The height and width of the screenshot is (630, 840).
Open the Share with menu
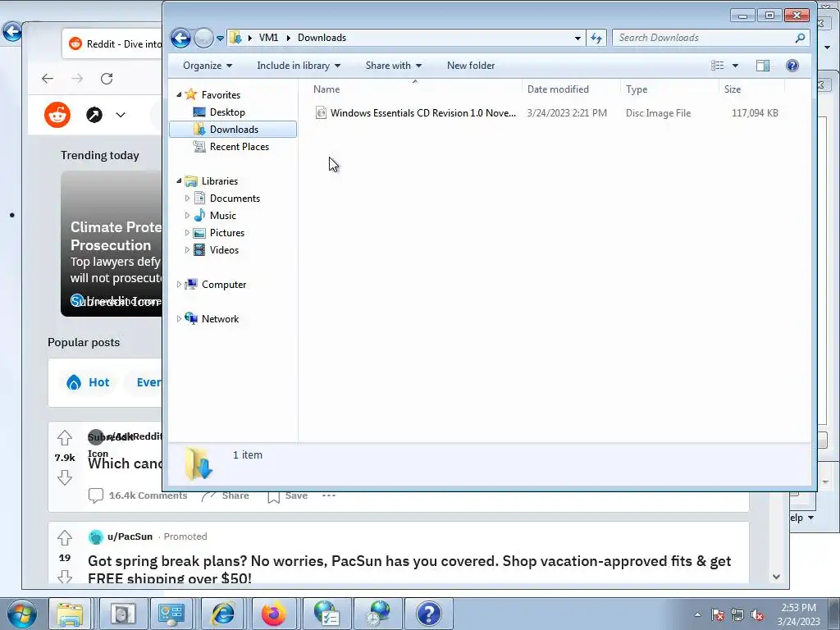pyautogui.click(x=393, y=66)
